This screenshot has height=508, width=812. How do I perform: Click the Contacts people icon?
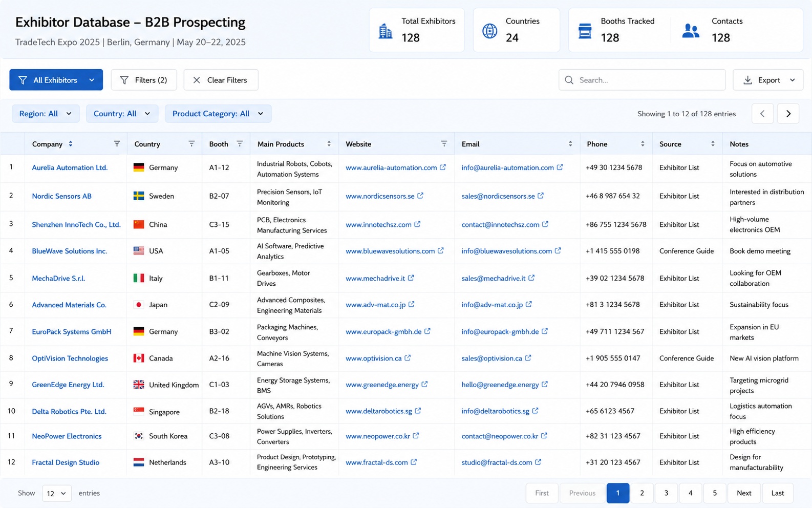691,31
